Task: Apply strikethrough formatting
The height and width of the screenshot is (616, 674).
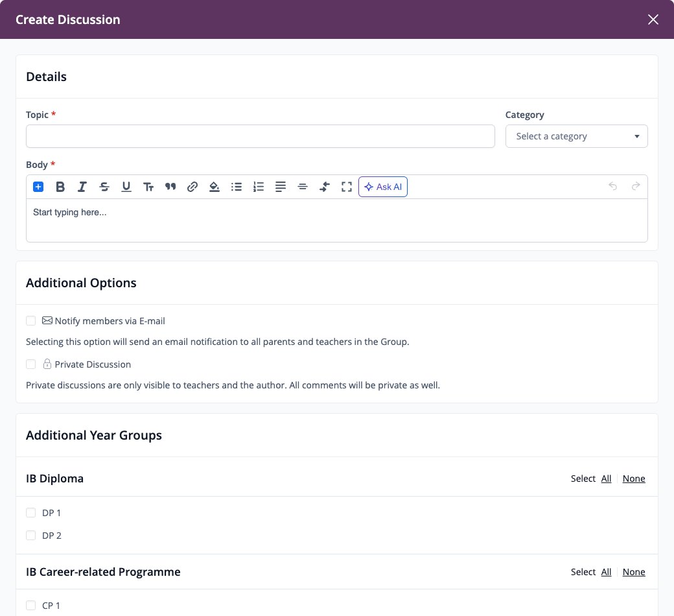Action: click(104, 187)
